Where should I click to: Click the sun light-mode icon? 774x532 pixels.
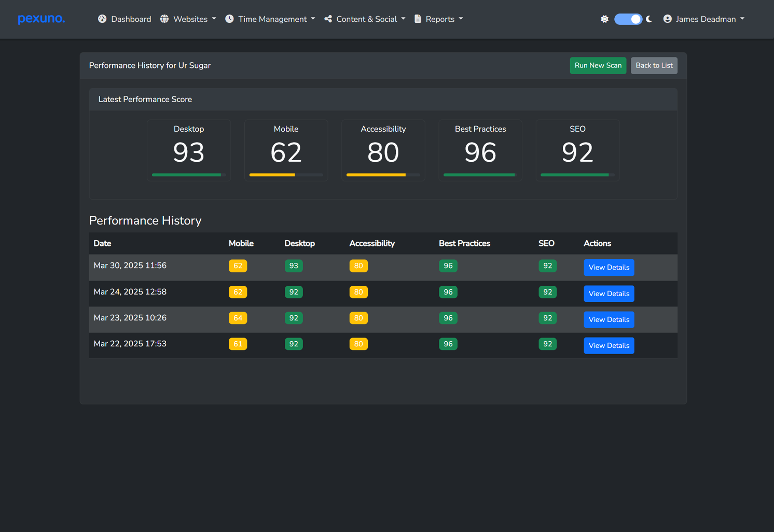pyautogui.click(x=604, y=19)
